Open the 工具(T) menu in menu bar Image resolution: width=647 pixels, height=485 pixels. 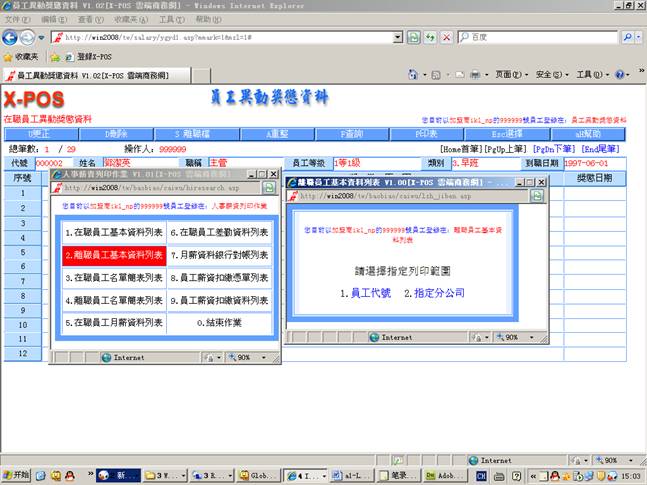pyautogui.click(x=172, y=19)
